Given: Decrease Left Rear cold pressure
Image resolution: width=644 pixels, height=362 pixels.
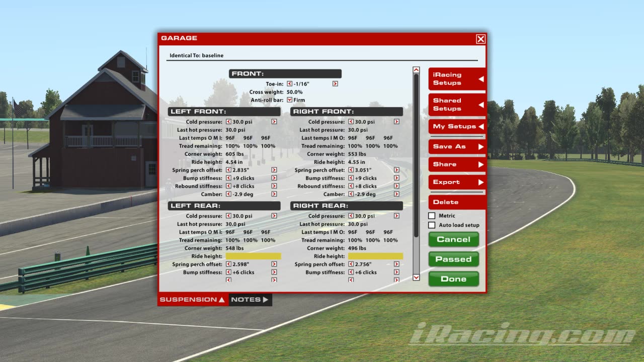Looking at the screenshot, I should click(228, 216).
